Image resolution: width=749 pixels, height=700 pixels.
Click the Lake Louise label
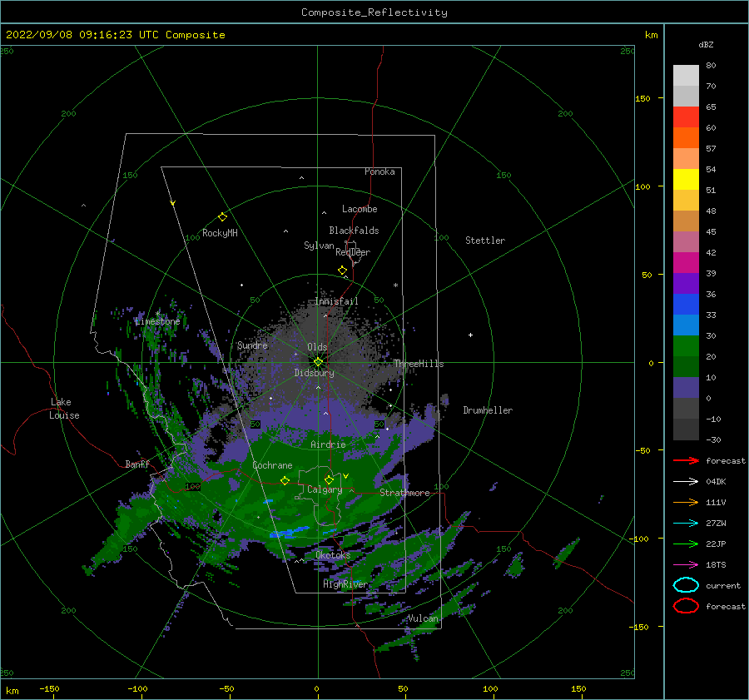64,409
